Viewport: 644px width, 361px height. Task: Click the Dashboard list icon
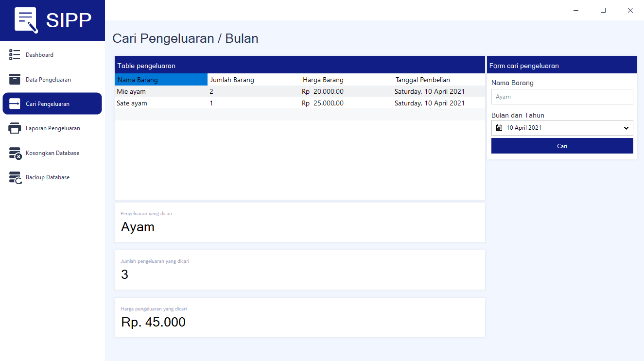tap(15, 55)
